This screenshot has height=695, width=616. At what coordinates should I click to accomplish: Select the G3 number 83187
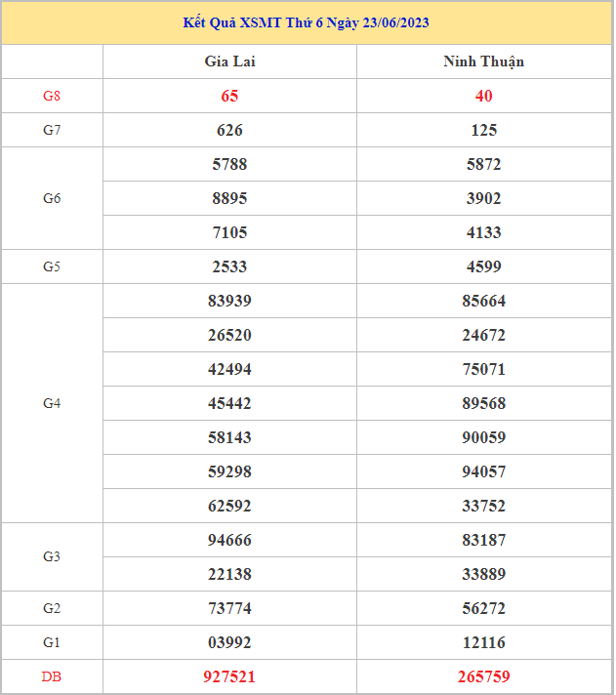pyautogui.click(x=483, y=540)
